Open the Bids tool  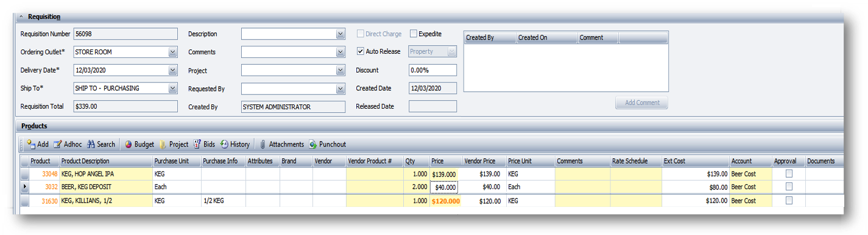point(204,144)
